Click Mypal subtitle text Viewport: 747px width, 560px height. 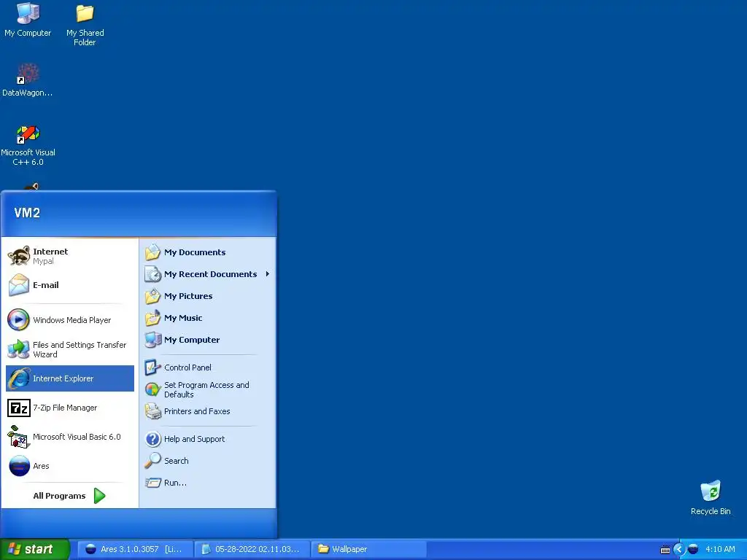point(43,262)
